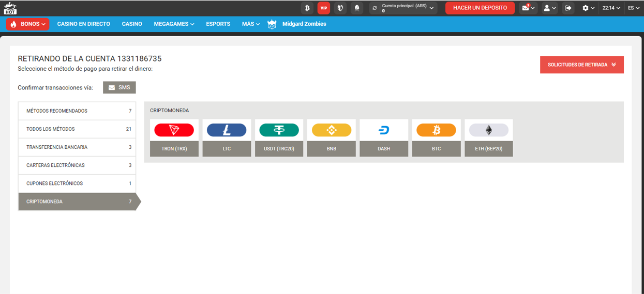Select TRANSFERENCIA BANCARIA category
Screen dimensions: 644x294
click(x=77, y=147)
